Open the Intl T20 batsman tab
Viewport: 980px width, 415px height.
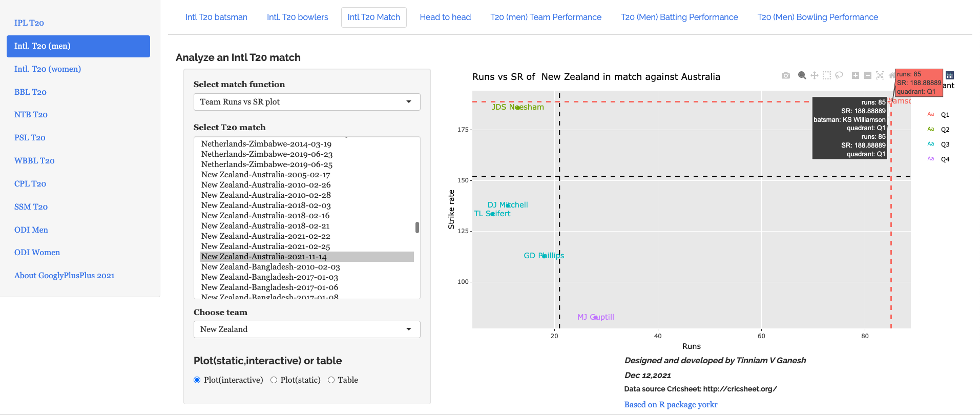[x=216, y=17]
